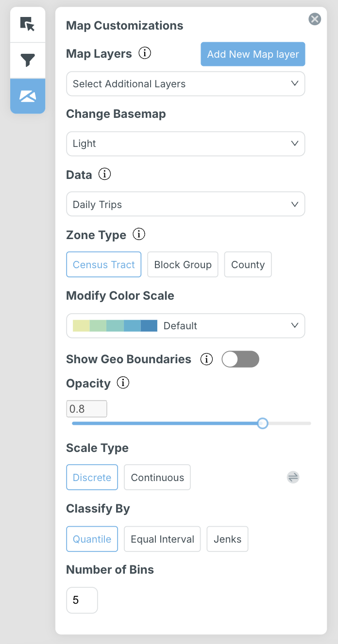Screen dimensions: 338x644
Task: Select the County zone type
Action: (x=248, y=265)
